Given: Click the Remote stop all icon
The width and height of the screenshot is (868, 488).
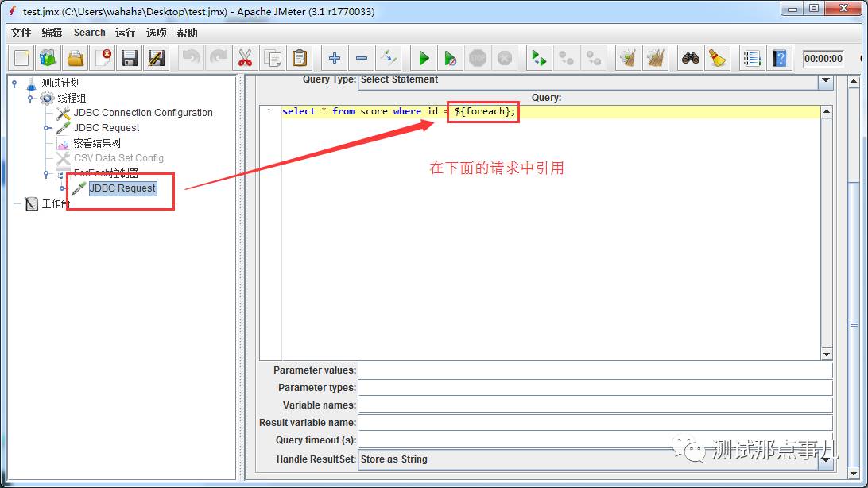Looking at the screenshot, I should pyautogui.click(x=566, y=57).
